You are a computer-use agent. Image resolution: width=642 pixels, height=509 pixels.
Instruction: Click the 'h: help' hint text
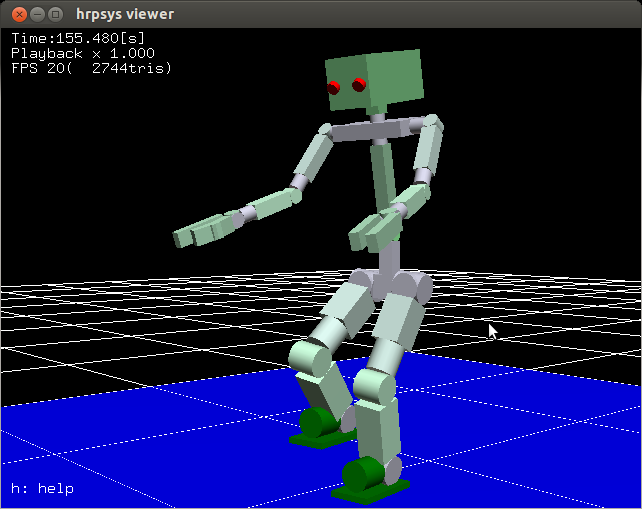coord(42,489)
